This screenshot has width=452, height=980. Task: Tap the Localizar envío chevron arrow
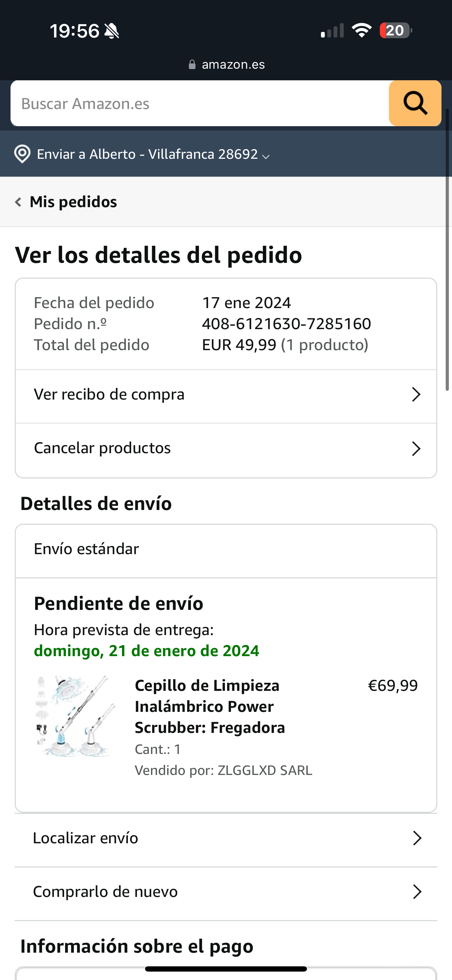click(417, 838)
